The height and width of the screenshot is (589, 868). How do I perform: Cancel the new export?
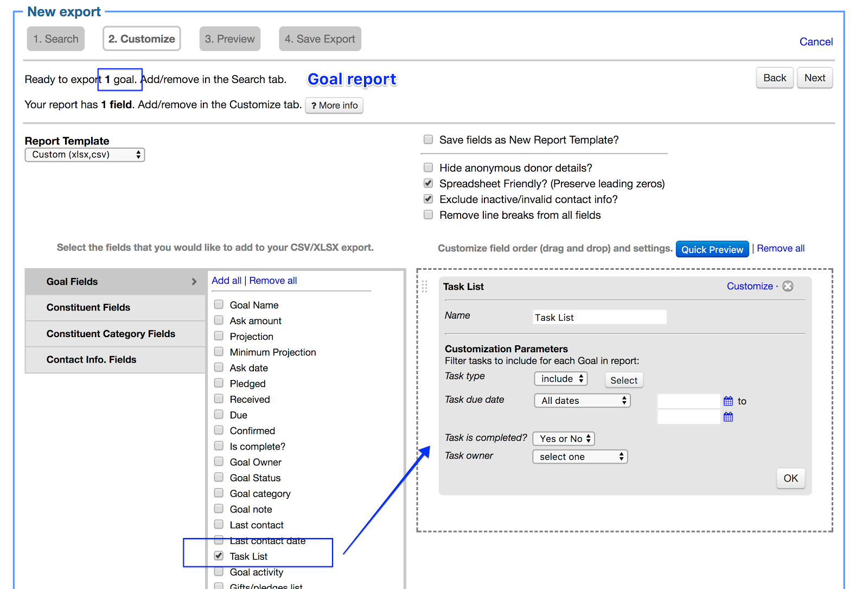(x=816, y=42)
